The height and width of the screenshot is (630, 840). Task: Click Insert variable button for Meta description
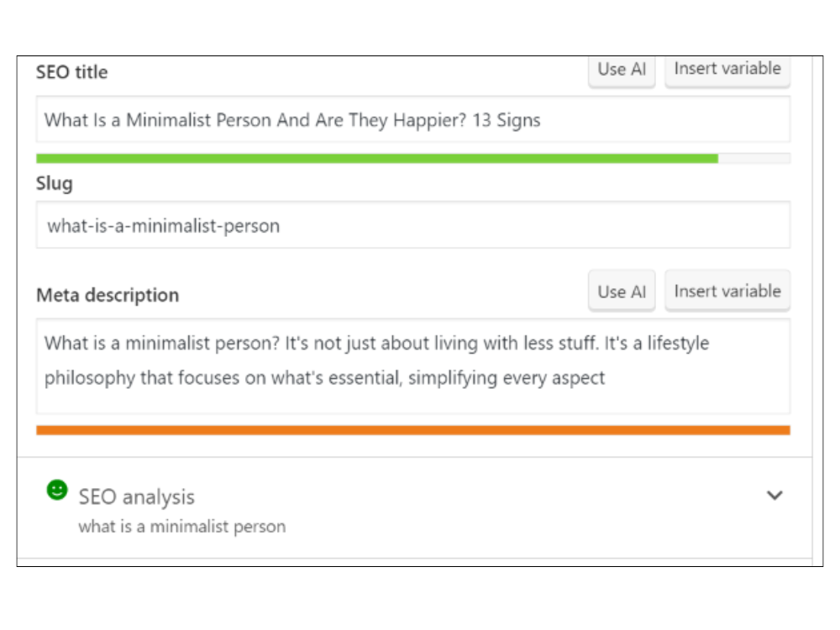[727, 291]
